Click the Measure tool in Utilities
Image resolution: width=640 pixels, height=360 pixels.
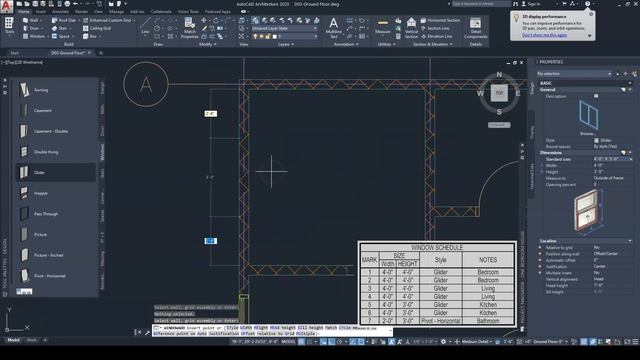382,26
